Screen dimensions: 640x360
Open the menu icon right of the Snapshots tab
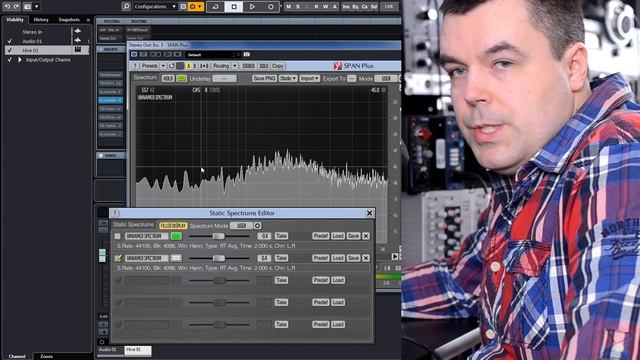(88, 20)
